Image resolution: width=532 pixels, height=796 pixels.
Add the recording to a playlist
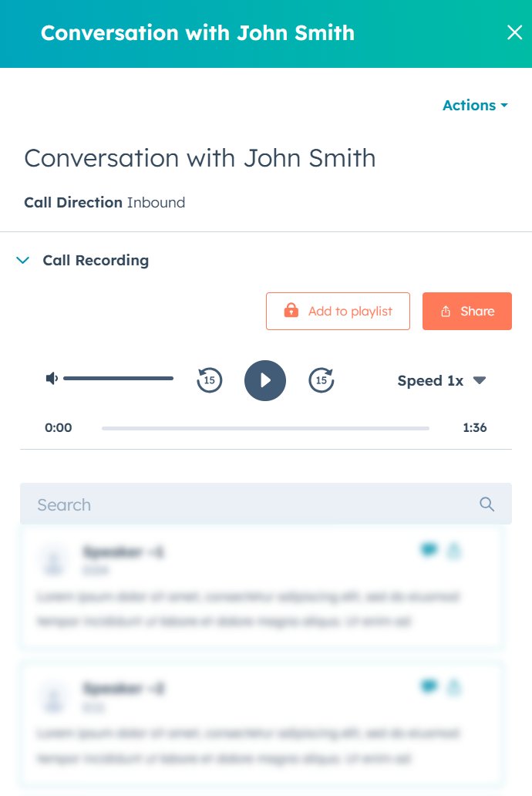tap(338, 311)
